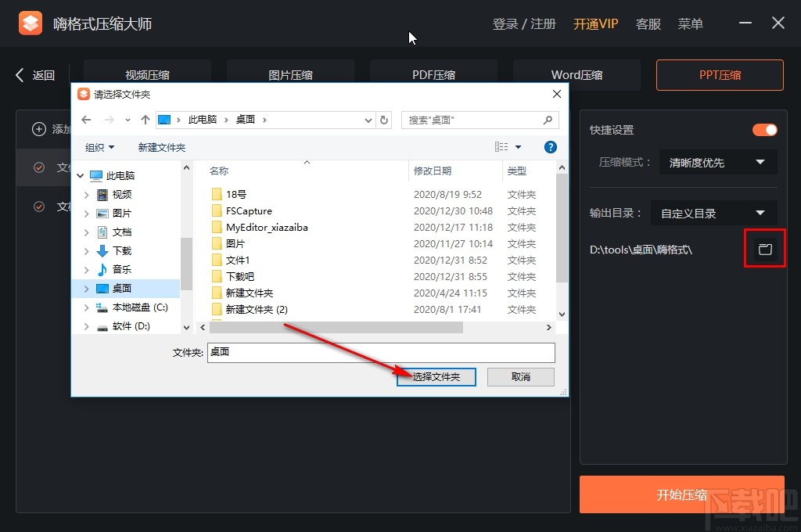
Task: Click 新建文件夹 toolbar button
Action: pos(161,147)
